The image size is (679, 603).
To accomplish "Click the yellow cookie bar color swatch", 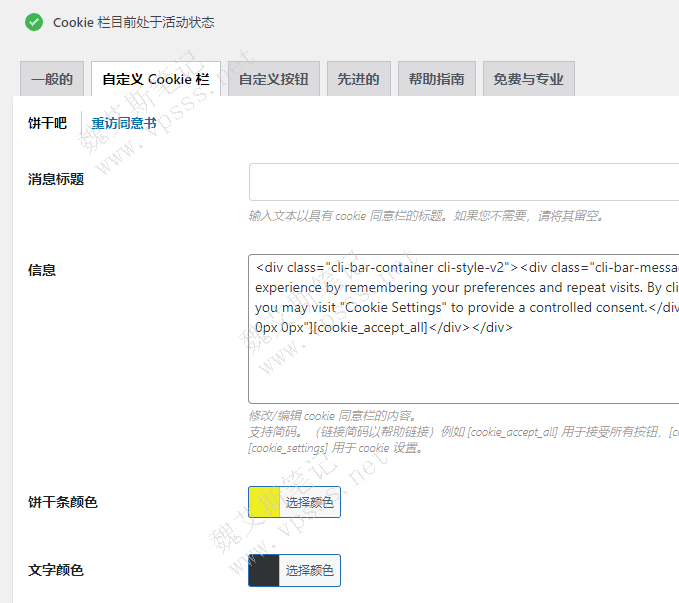I will 263,502.
